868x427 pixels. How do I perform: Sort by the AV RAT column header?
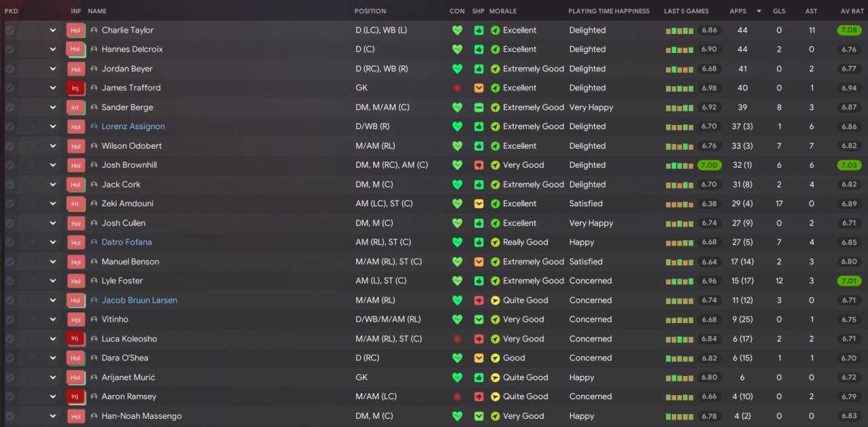[x=850, y=11]
